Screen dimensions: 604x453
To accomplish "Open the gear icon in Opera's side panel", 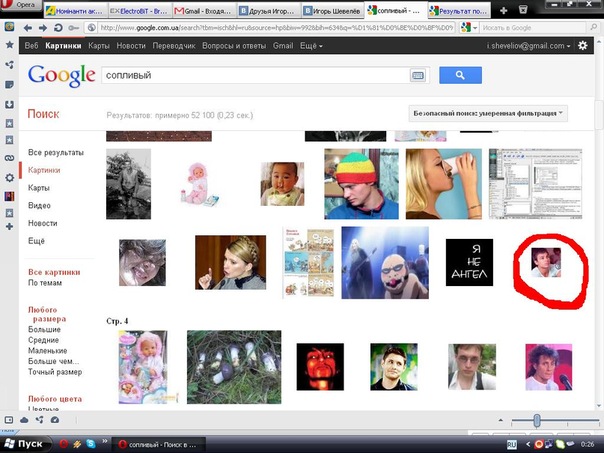I will coord(9,178).
